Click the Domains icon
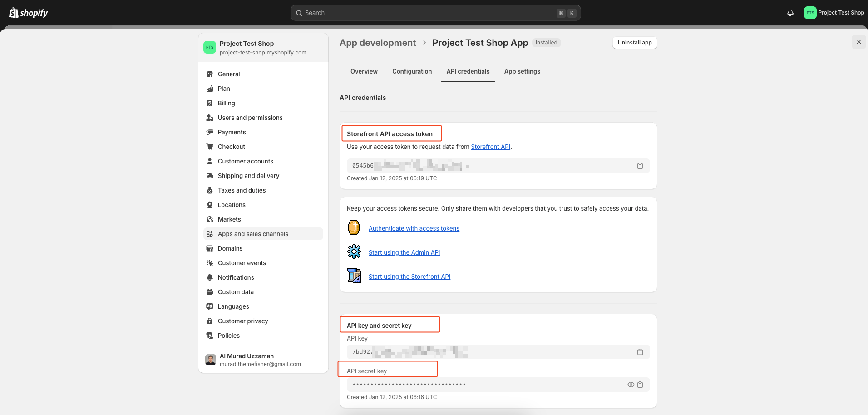Screen dimensions: 868x415 coord(210,248)
